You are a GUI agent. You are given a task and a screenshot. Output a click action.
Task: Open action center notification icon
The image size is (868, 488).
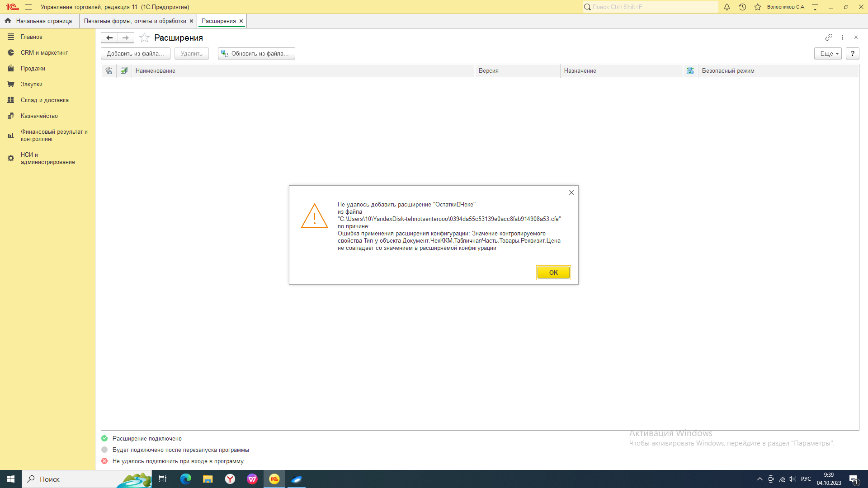click(x=854, y=479)
